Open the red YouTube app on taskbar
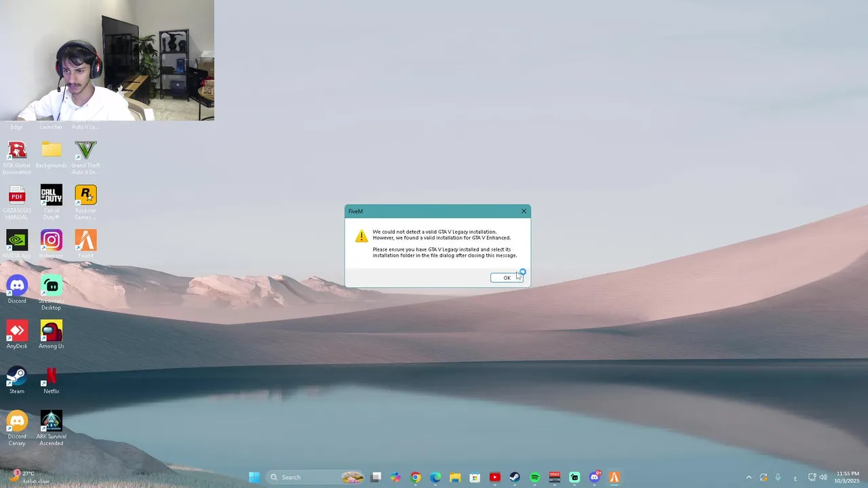 (x=495, y=477)
